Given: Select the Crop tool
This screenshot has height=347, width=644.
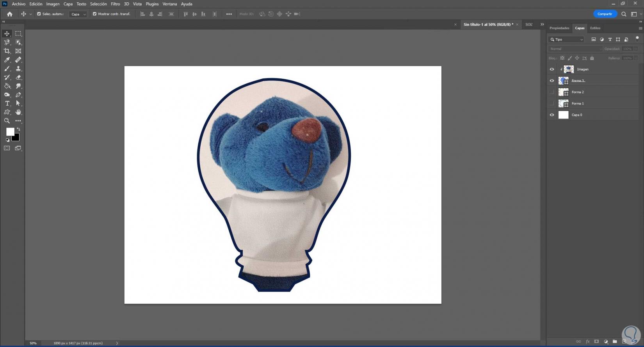Looking at the screenshot, I should pos(7,51).
